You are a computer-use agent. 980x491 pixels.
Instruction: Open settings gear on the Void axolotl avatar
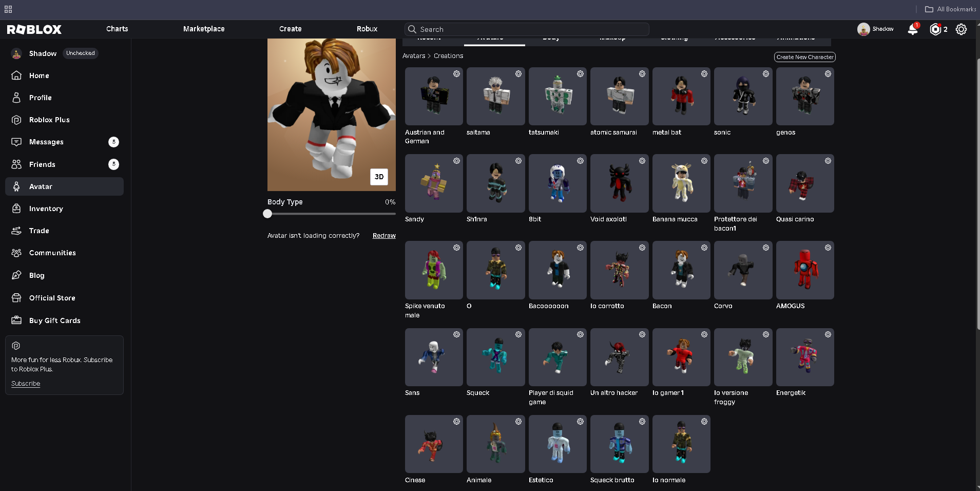642,161
